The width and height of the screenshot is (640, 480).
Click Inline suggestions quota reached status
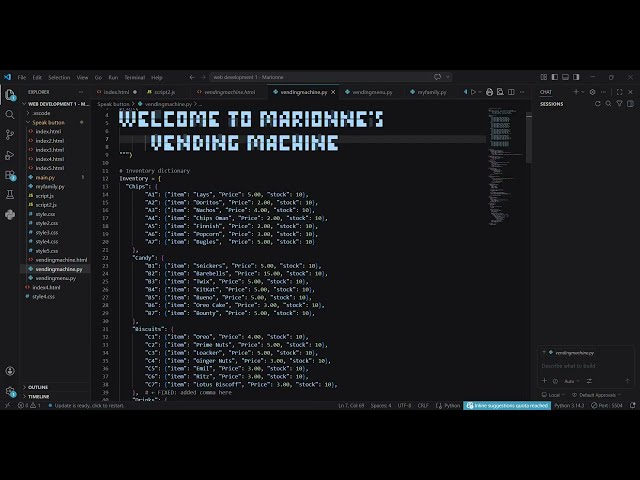click(x=507, y=405)
